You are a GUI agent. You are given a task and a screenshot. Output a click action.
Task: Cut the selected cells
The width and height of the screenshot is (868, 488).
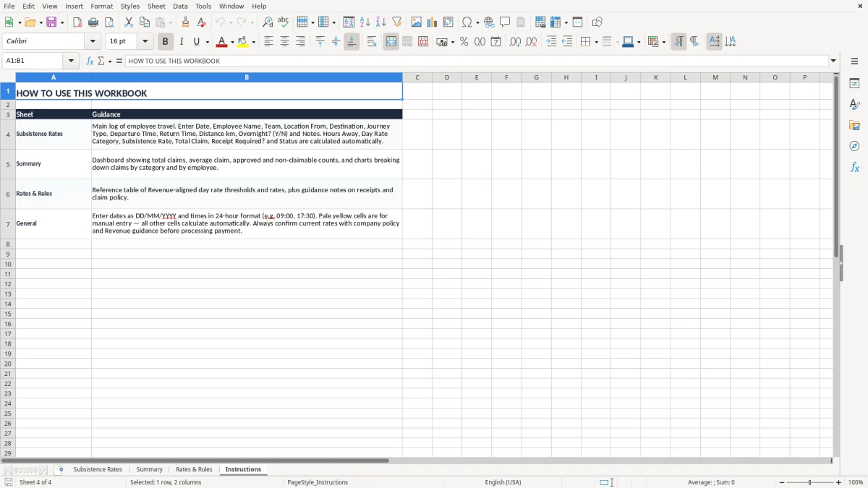click(x=129, y=22)
